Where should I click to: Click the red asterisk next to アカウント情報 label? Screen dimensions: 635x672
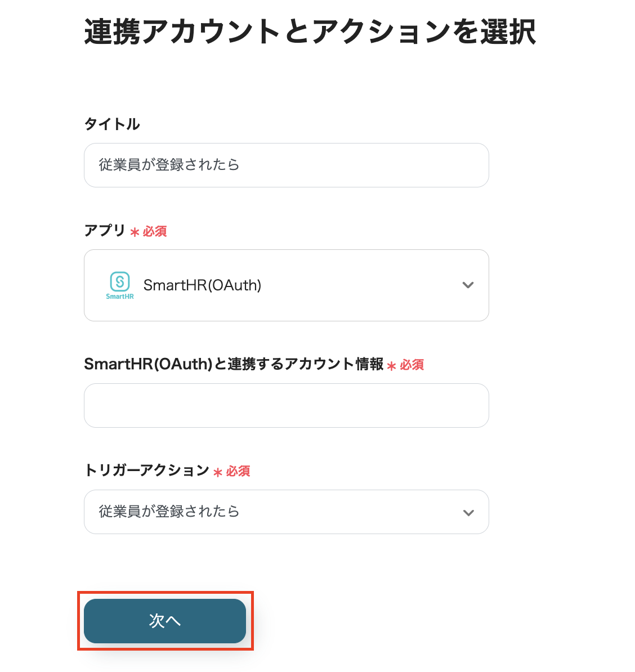point(392,366)
